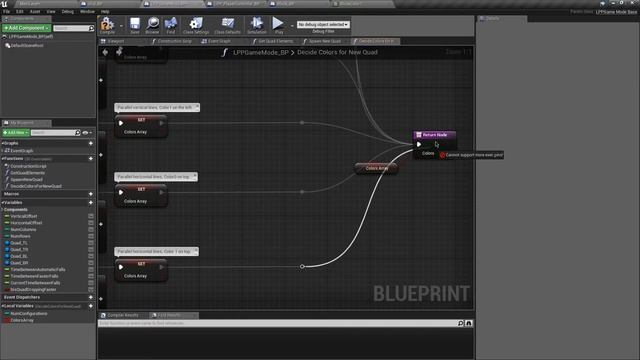The image size is (640, 360).
Task: Toggle NumRows variable editable checkbox
Action: [91, 236]
